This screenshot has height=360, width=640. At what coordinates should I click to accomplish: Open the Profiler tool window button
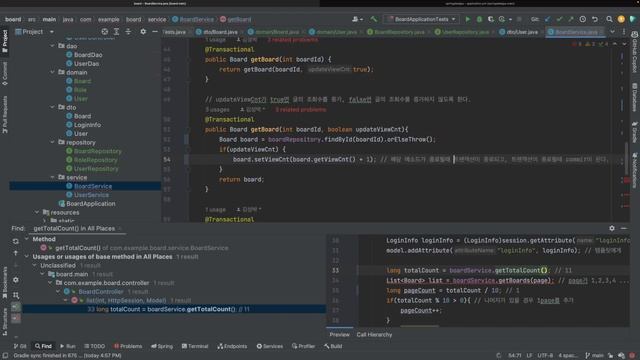point(303,346)
